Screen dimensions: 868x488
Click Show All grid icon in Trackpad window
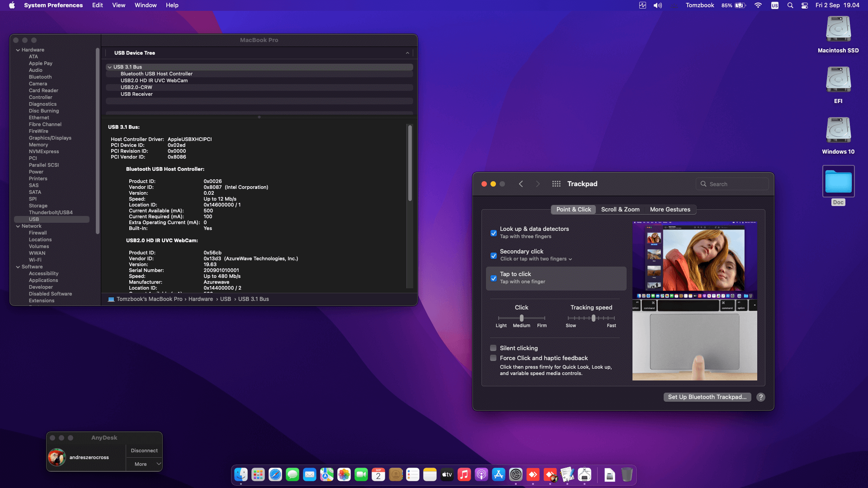[x=556, y=184]
